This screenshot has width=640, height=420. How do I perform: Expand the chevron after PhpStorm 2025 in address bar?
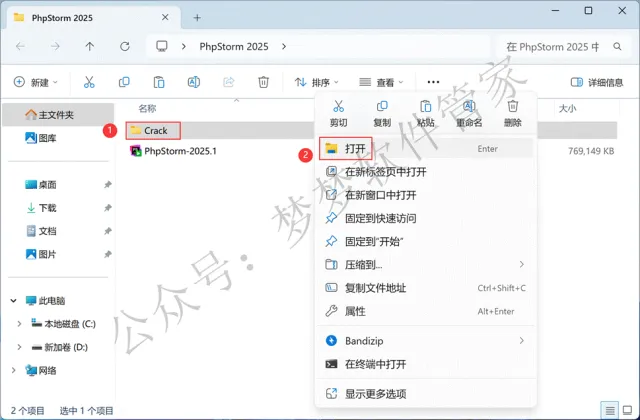284,47
